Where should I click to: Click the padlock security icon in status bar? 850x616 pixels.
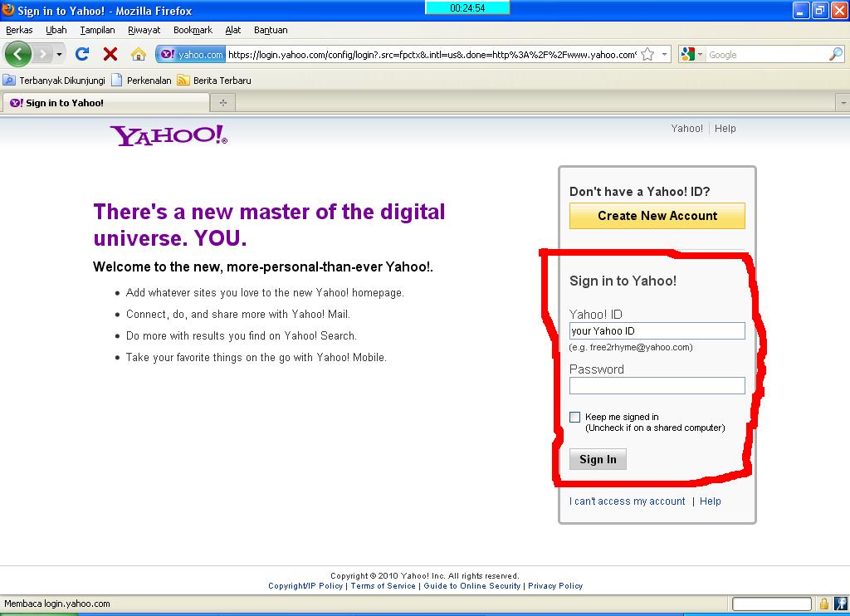824,604
